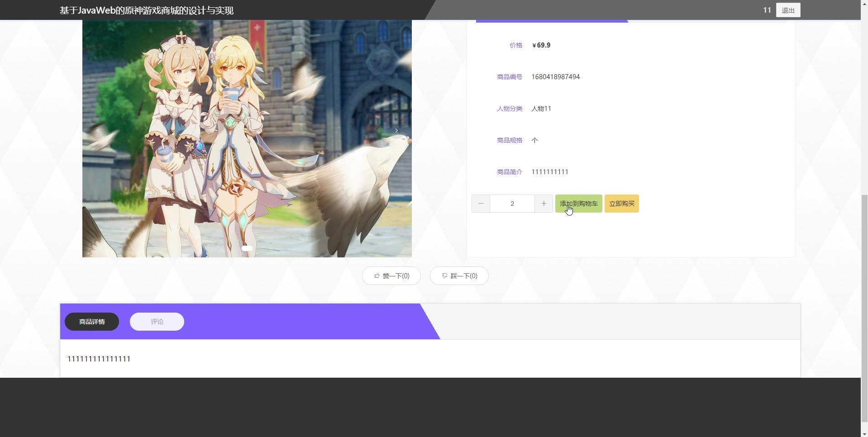Switch to the 评论 tab
Screen dimensions: 868x437
pos(157,322)
